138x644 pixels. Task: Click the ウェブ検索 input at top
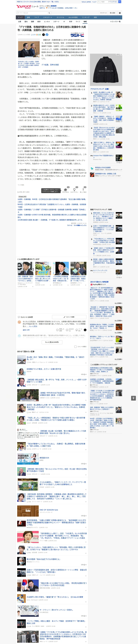[x=103, y=2]
